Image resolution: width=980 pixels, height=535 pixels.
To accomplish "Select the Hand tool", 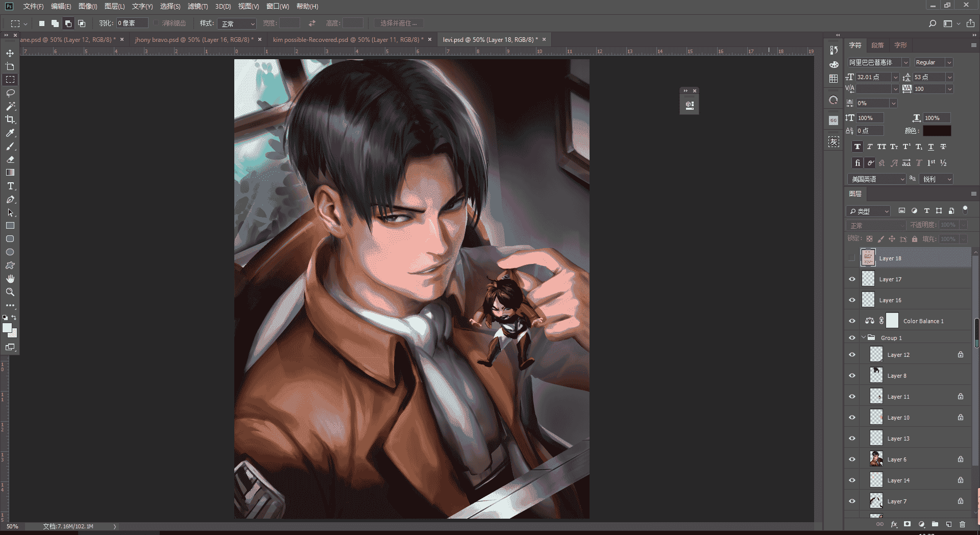I will click(10, 279).
